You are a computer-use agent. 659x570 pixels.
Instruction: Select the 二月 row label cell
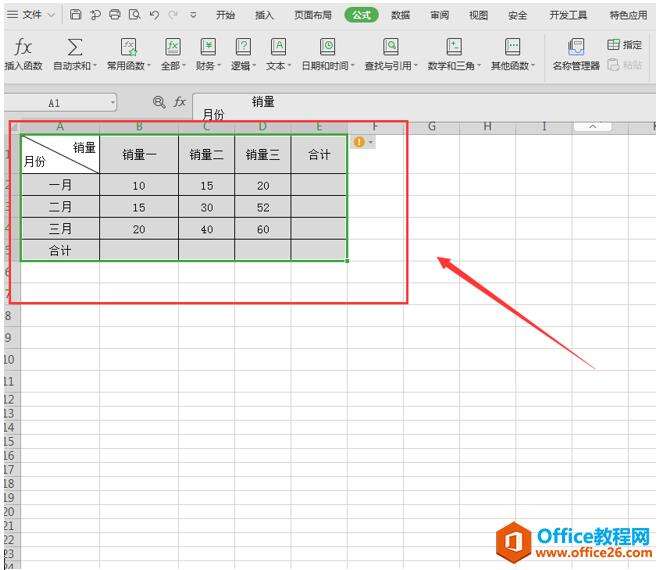pos(60,206)
